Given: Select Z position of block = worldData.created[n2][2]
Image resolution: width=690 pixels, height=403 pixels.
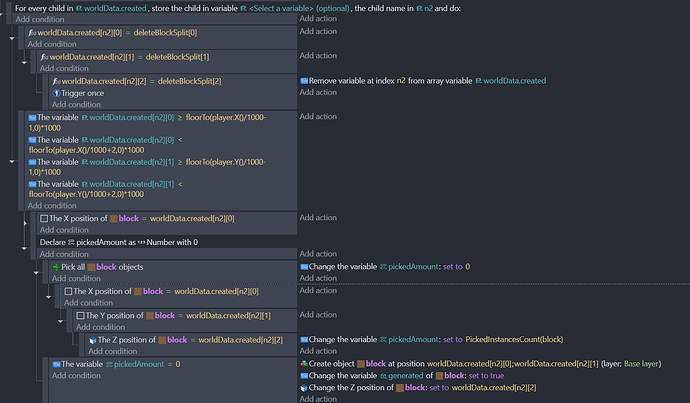Looking at the screenshot, I should point(186,340).
